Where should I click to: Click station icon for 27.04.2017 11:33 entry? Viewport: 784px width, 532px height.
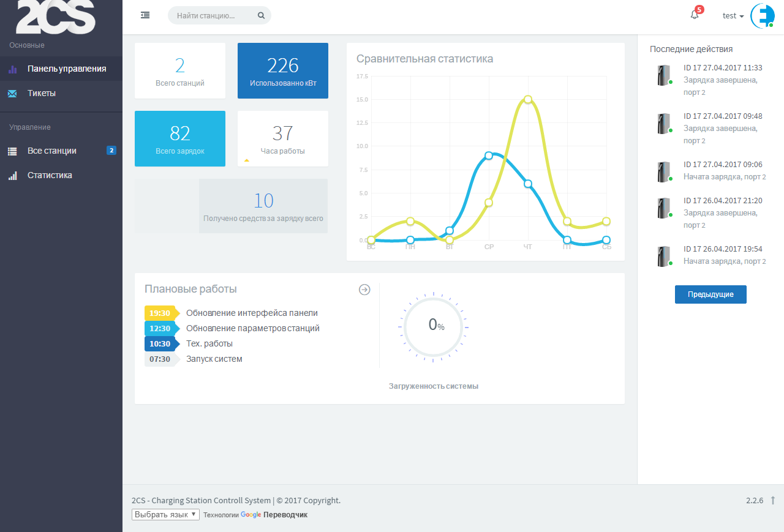(665, 75)
